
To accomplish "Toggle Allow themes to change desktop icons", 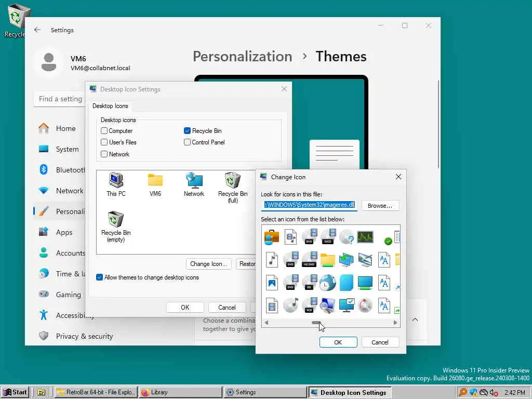I will [x=99, y=277].
